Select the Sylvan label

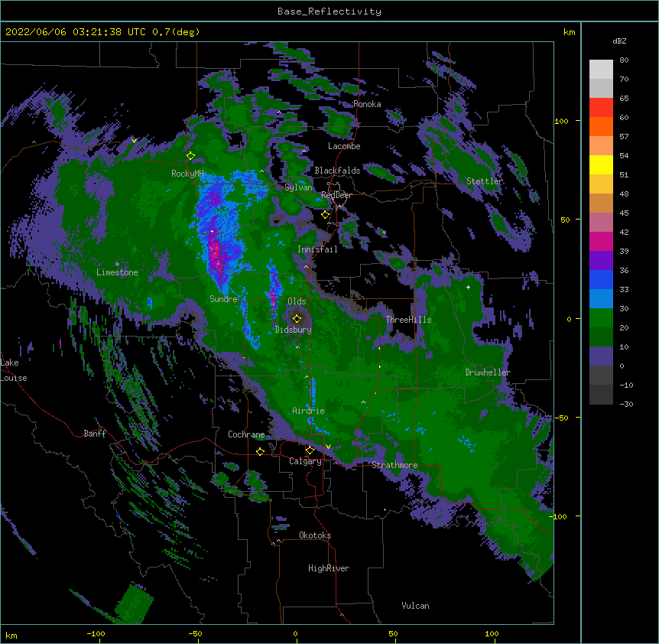click(x=298, y=187)
